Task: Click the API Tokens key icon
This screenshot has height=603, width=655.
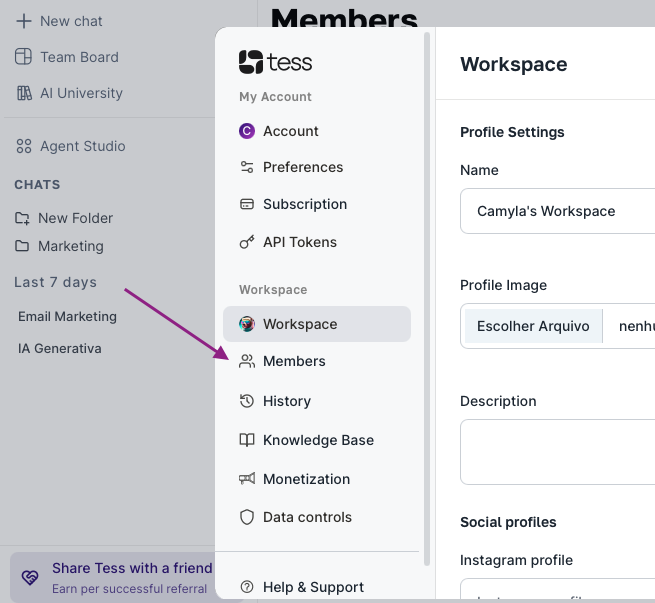Action: (247, 242)
